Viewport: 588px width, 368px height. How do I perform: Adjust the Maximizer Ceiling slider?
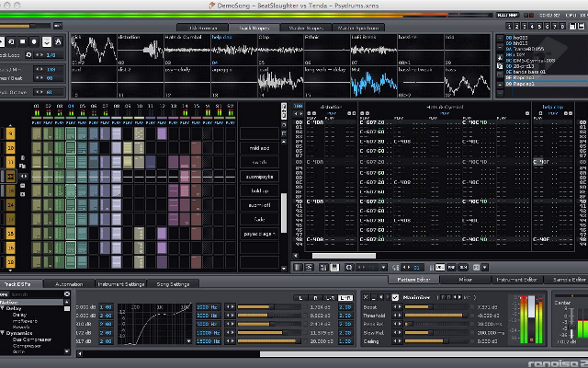pos(436,341)
